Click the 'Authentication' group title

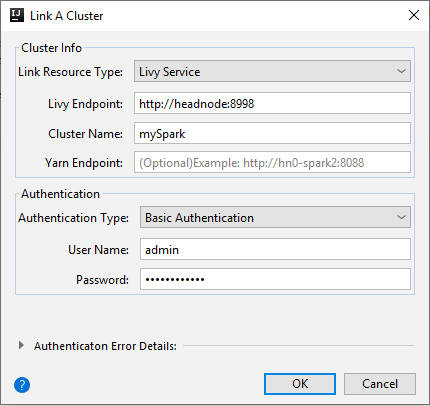tap(60, 194)
